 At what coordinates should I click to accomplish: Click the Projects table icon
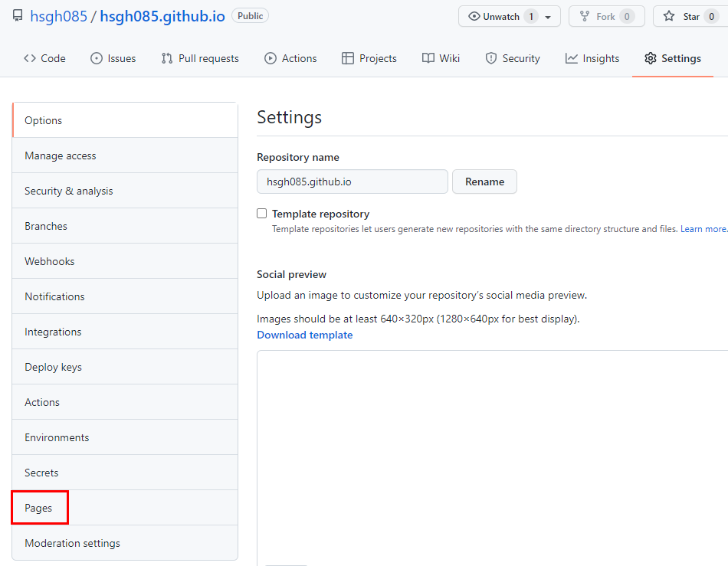tap(347, 58)
